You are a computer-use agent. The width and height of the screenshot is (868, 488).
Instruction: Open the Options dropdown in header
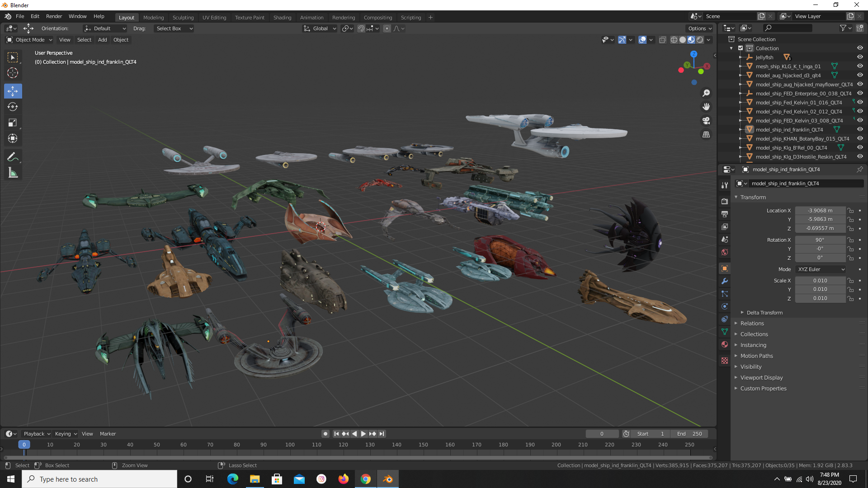click(x=700, y=28)
